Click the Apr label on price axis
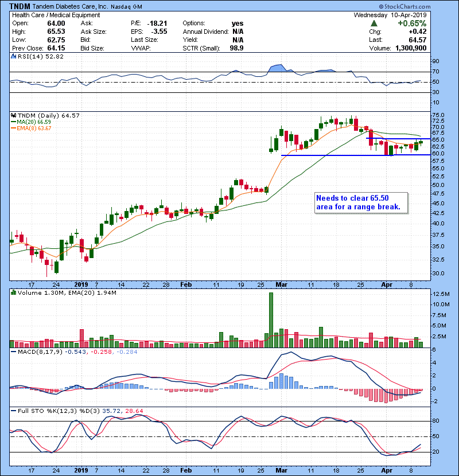The image size is (459, 476). coord(387,285)
